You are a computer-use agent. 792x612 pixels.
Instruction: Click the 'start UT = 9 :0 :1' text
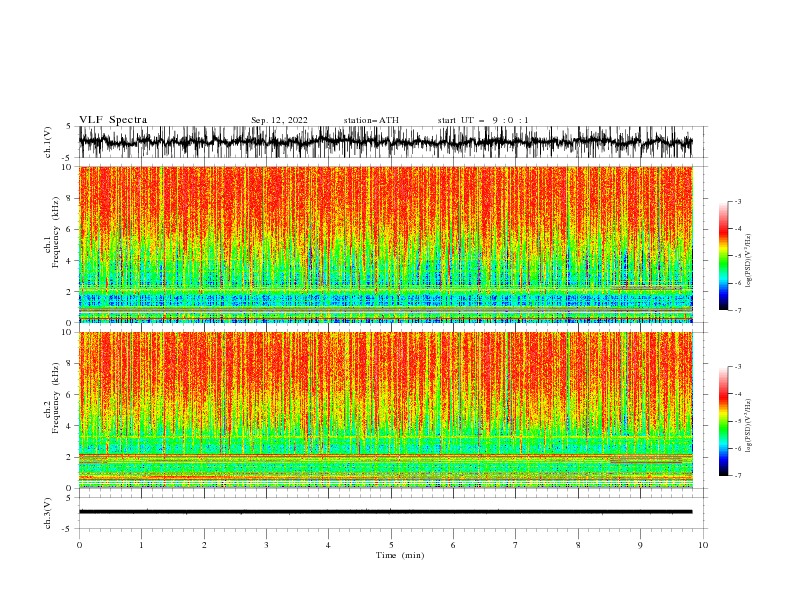pyautogui.click(x=483, y=120)
